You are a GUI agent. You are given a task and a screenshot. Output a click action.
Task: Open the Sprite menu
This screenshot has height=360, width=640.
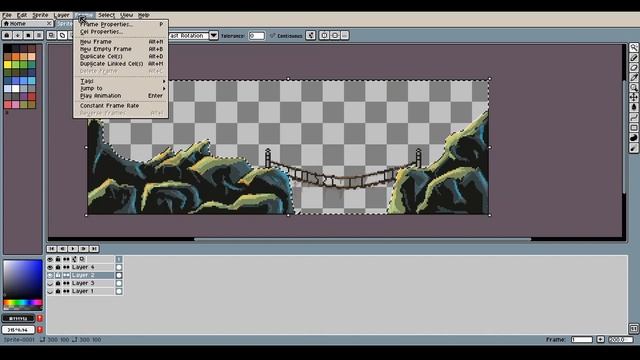[40, 15]
